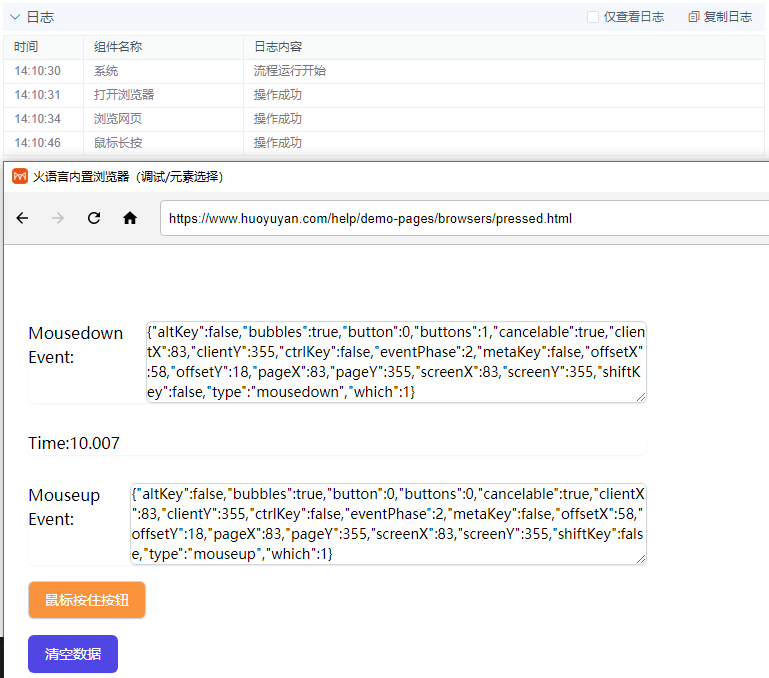The height and width of the screenshot is (678, 769).
Task: Click inside the Mouseup Event textarea
Action: pyautogui.click(x=388, y=524)
